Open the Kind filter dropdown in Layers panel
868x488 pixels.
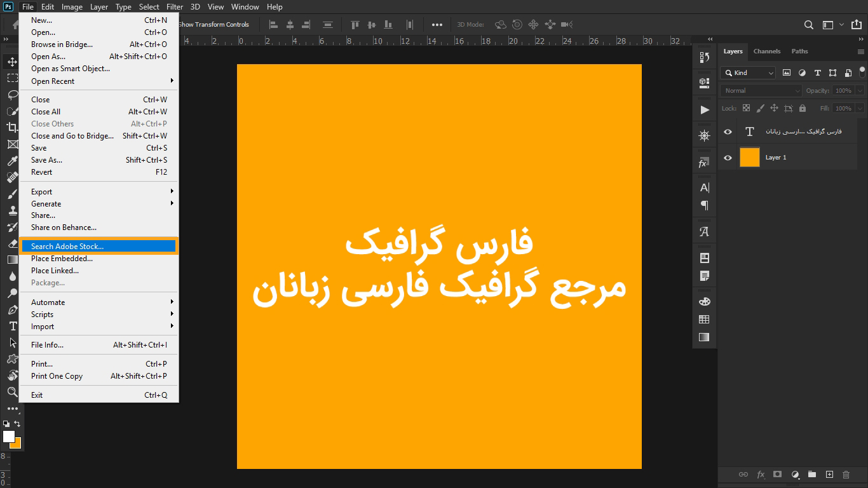(747, 72)
